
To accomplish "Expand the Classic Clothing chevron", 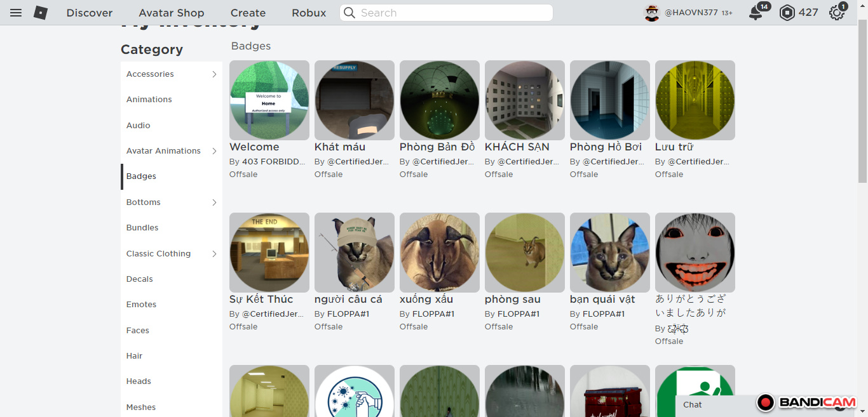I will pyautogui.click(x=214, y=254).
